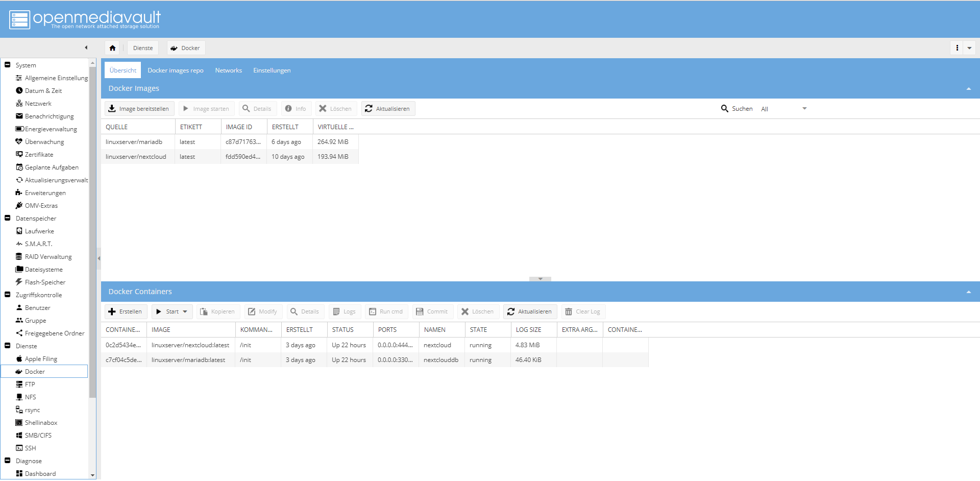Collapse the Docker Images panel
This screenshot has width=980, height=481.
(x=968, y=89)
